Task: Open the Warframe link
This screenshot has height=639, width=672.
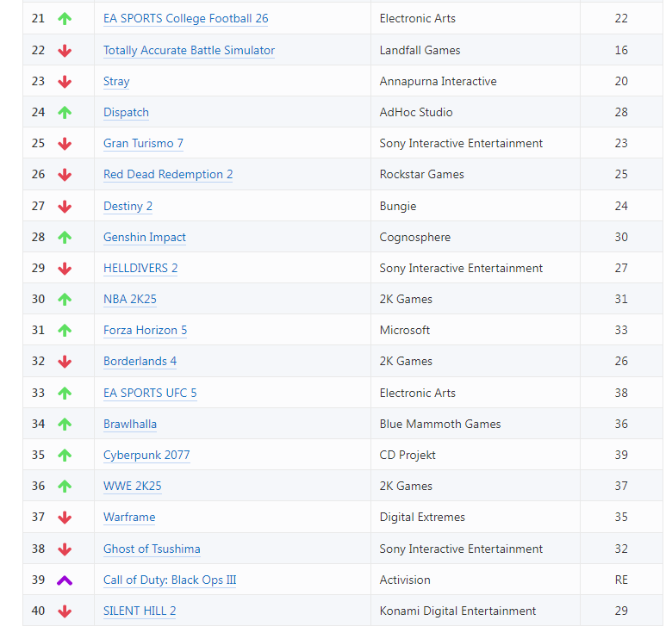Action: pyautogui.click(x=129, y=517)
